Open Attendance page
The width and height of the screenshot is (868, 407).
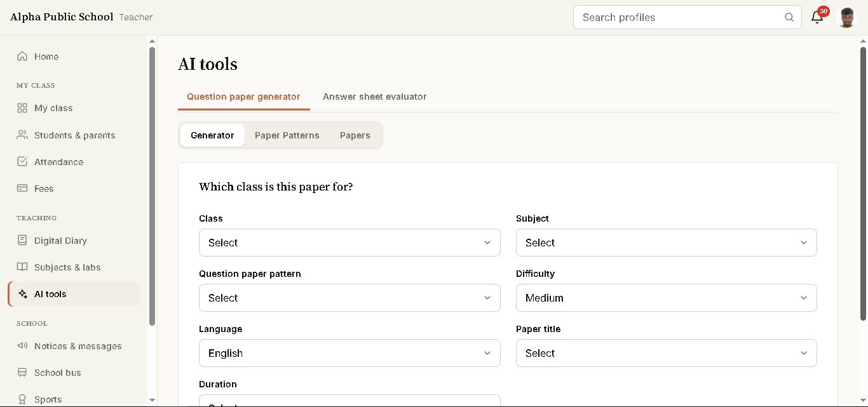(x=74, y=162)
